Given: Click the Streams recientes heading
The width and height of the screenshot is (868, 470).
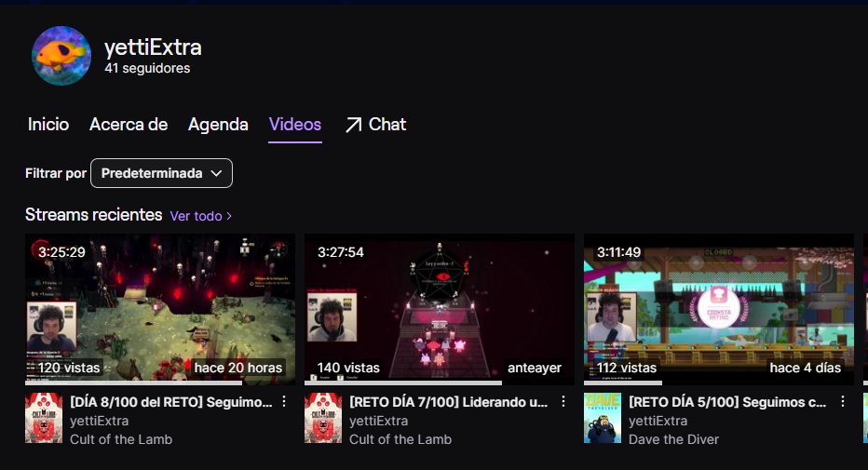Looking at the screenshot, I should 93,215.
